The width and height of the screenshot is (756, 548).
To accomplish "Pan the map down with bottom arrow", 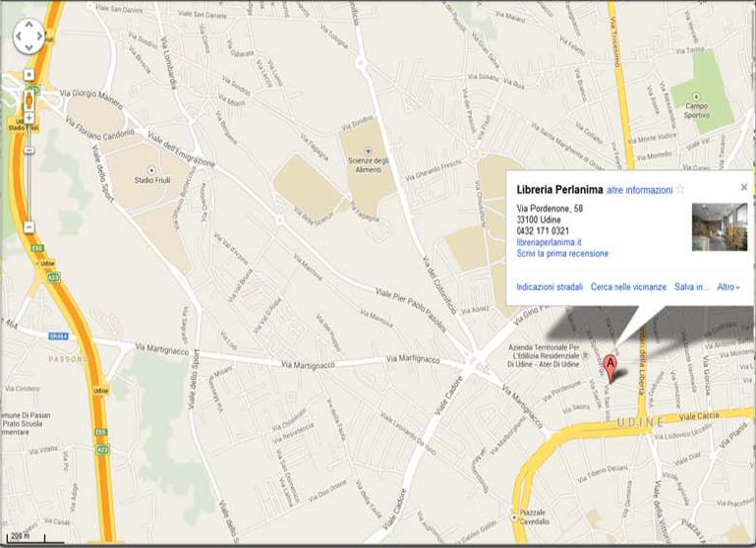I will pos(29,47).
